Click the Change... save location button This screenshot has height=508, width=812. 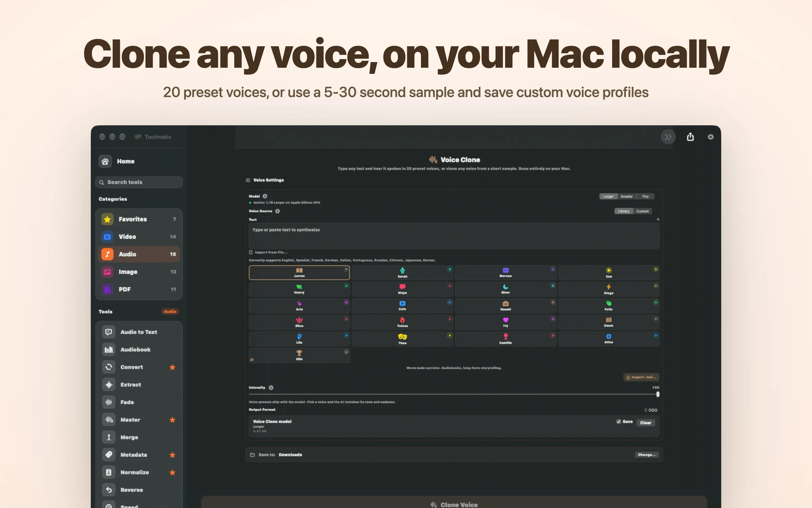coord(646,455)
